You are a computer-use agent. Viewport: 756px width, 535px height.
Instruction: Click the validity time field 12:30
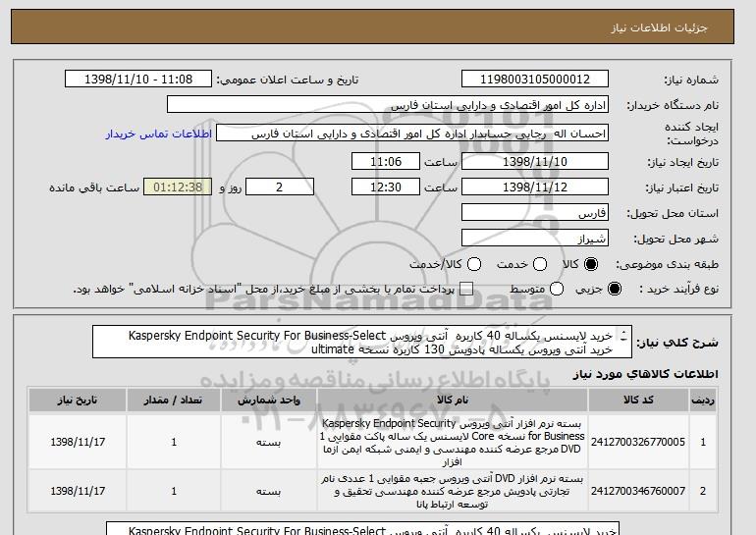coord(386,187)
